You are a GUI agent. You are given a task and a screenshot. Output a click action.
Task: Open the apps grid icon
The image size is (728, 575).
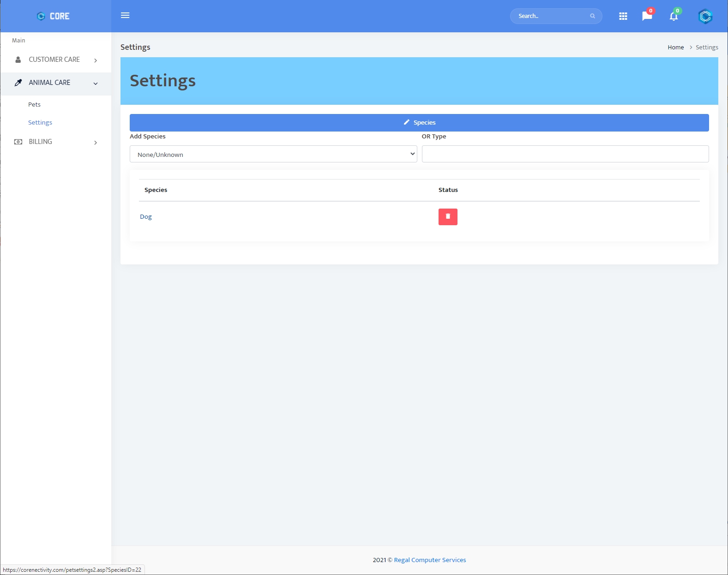(x=623, y=16)
